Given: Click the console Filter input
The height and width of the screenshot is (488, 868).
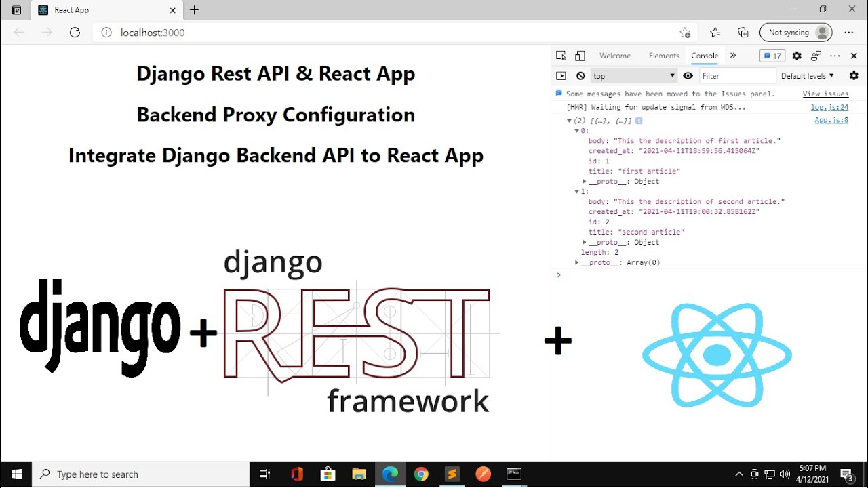Looking at the screenshot, I should (737, 76).
